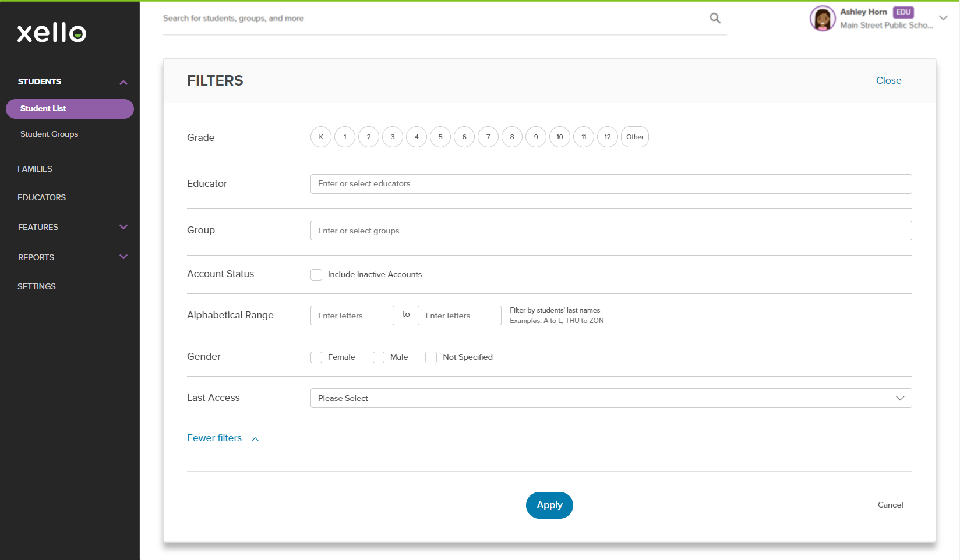Image resolution: width=960 pixels, height=560 pixels.
Task: Select the Kindergarten grade filter chip
Action: click(x=321, y=137)
